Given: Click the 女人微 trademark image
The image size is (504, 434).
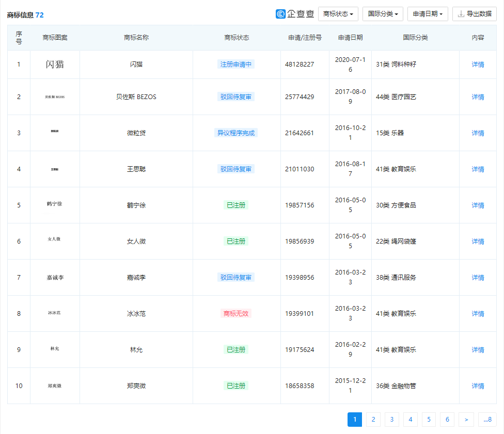Looking at the screenshot, I should pyautogui.click(x=54, y=239).
